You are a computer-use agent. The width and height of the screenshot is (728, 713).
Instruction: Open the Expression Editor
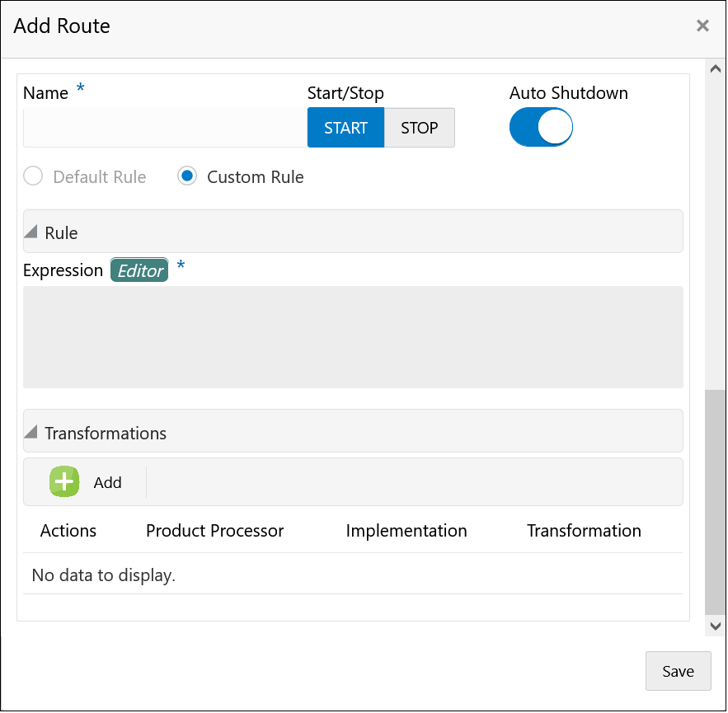point(139,270)
